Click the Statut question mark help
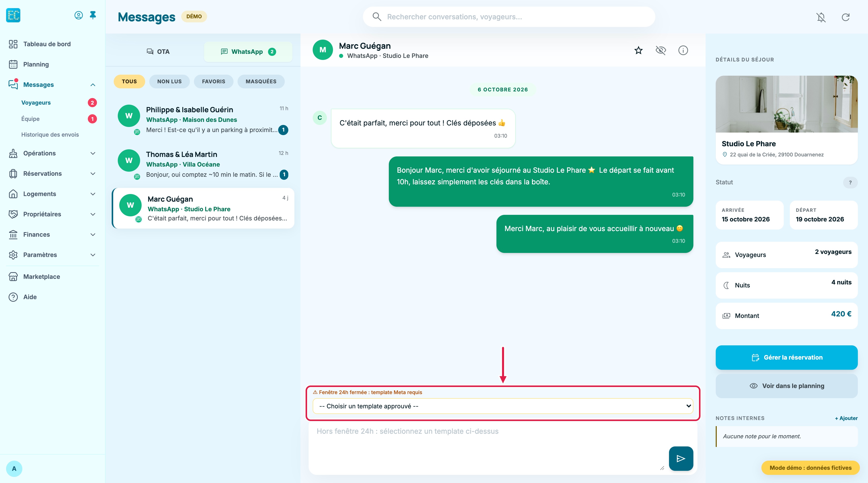This screenshot has height=483, width=868. 850,182
